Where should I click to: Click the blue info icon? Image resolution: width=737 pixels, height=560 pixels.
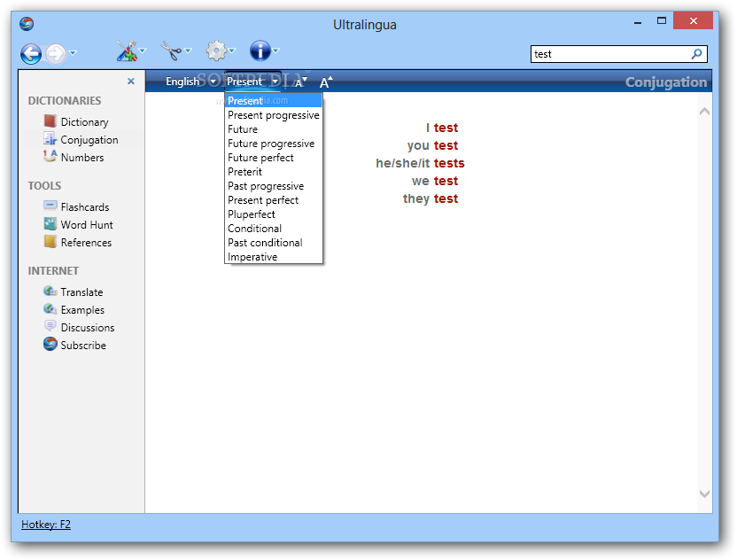click(260, 51)
